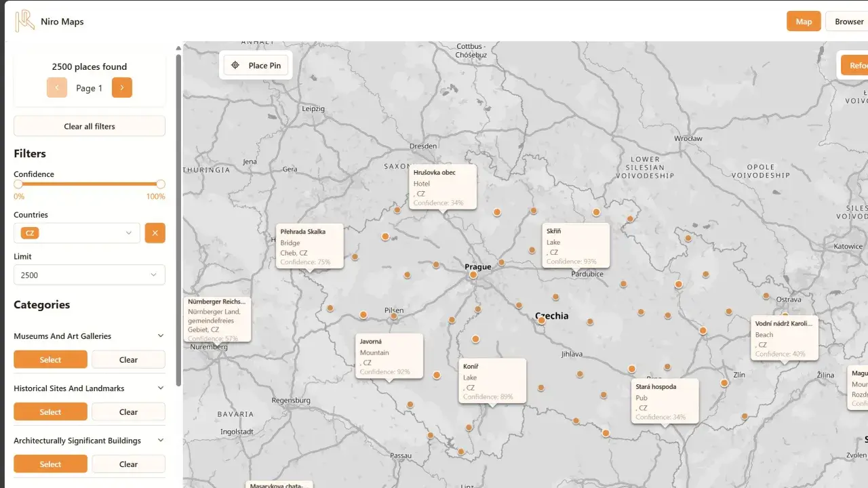
Task: Select all Historical Sites And Landmarks
Action: pos(50,411)
